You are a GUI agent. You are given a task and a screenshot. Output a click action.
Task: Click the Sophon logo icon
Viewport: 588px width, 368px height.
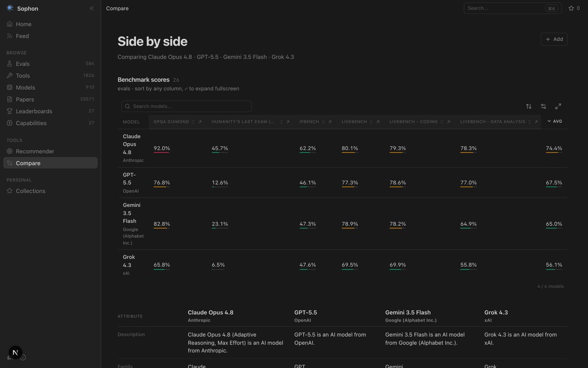tap(10, 8)
